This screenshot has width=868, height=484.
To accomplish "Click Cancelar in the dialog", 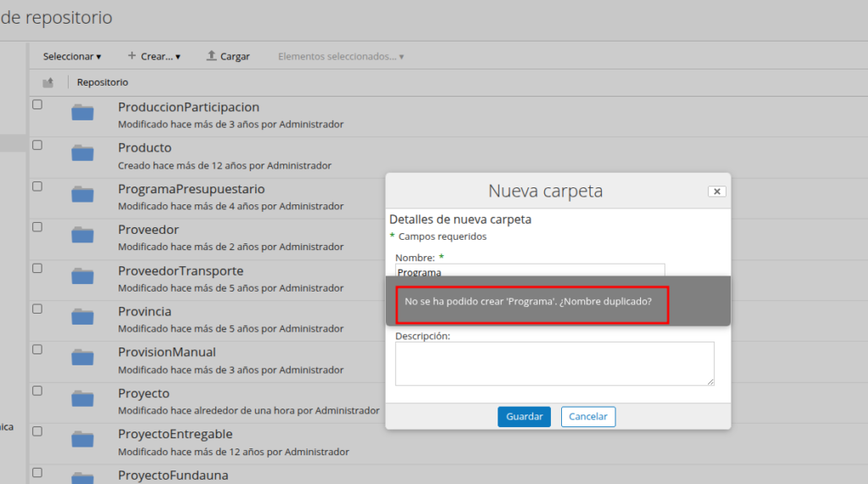I will pyautogui.click(x=588, y=417).
